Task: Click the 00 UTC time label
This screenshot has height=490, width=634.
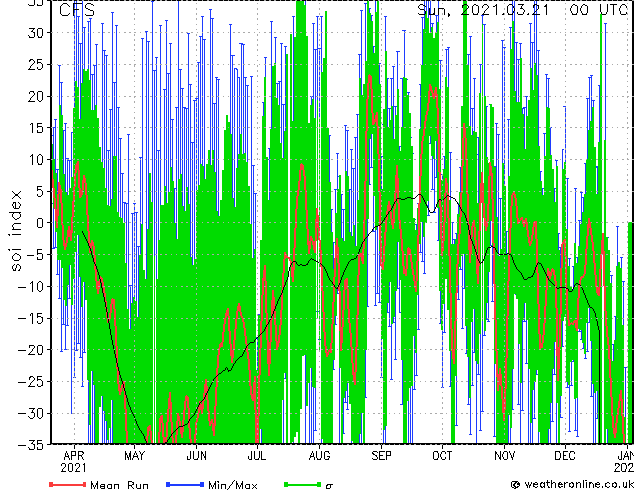Action: (x=598, y=10)
